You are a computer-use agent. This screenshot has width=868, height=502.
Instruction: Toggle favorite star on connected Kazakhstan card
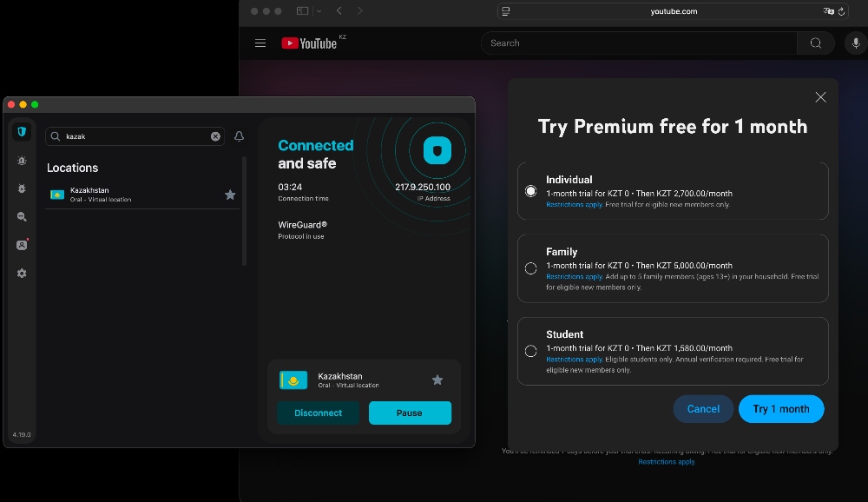point(437,380)
